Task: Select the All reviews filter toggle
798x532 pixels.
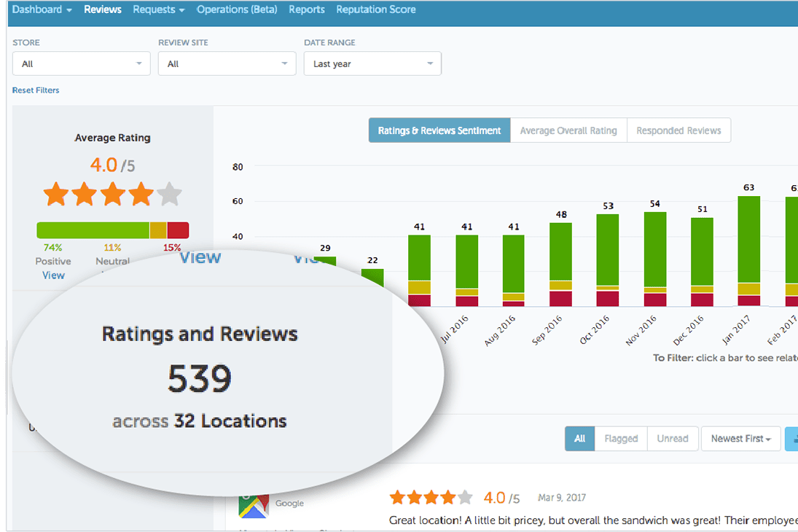Action: click(579, 439)
